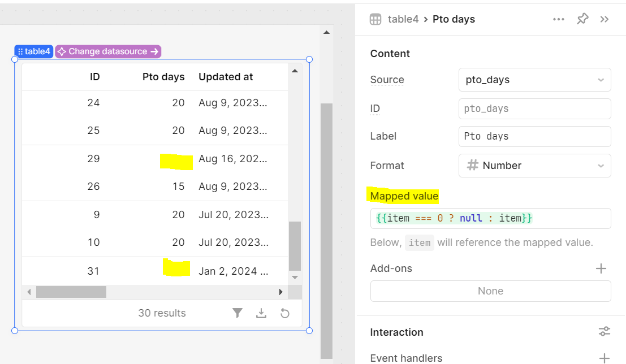Open the inspector overflow menu
This screenshot has height=364, width=626.
pyautogui.click(x=559, y=19)
